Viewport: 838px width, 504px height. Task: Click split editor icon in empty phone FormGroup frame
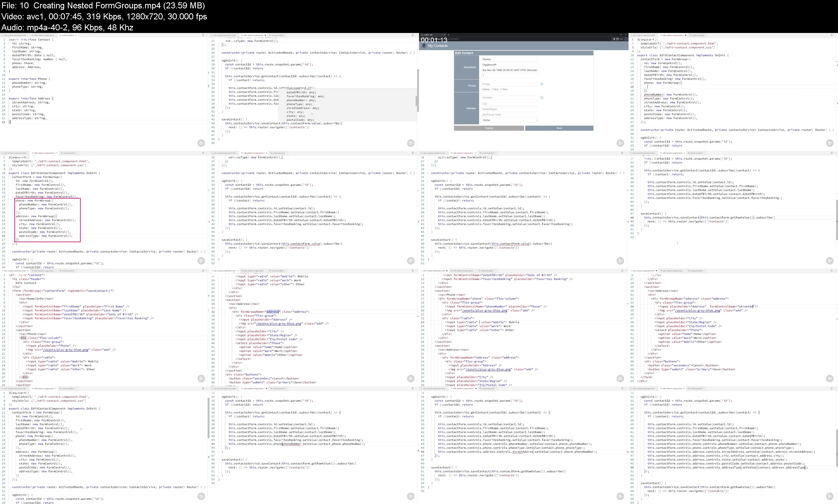coord(831,35)
